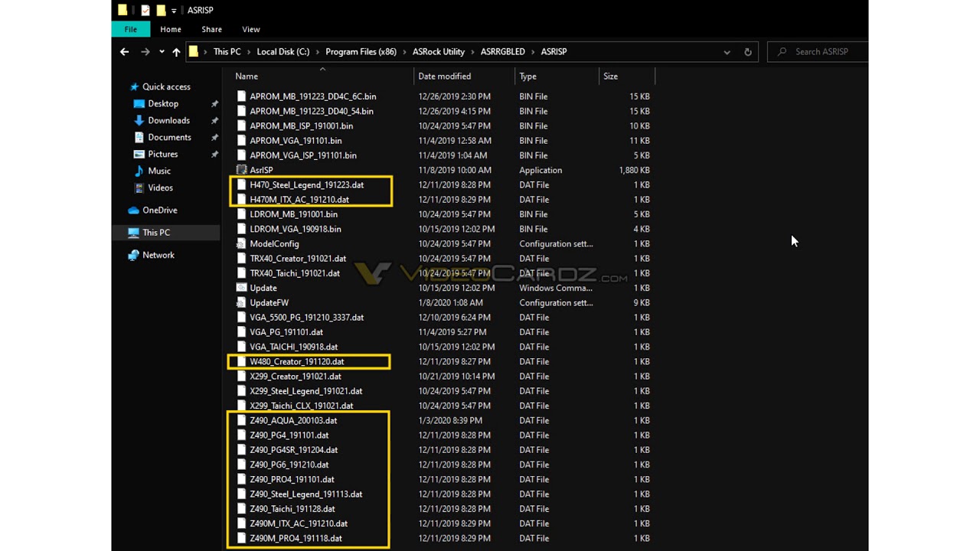Select VGA_TAICHI_190918.dat file
Viewport: 980px width, 551px height.
(x=293, y=347)
